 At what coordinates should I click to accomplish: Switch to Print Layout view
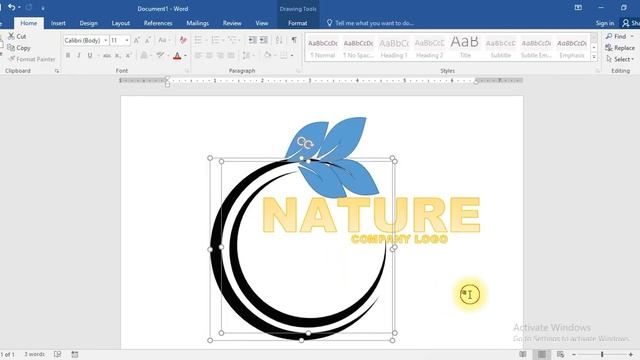542,354
